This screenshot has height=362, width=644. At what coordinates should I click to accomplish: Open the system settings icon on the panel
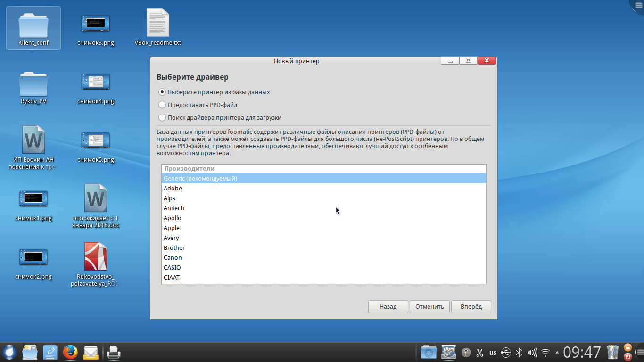coord(449,352)
